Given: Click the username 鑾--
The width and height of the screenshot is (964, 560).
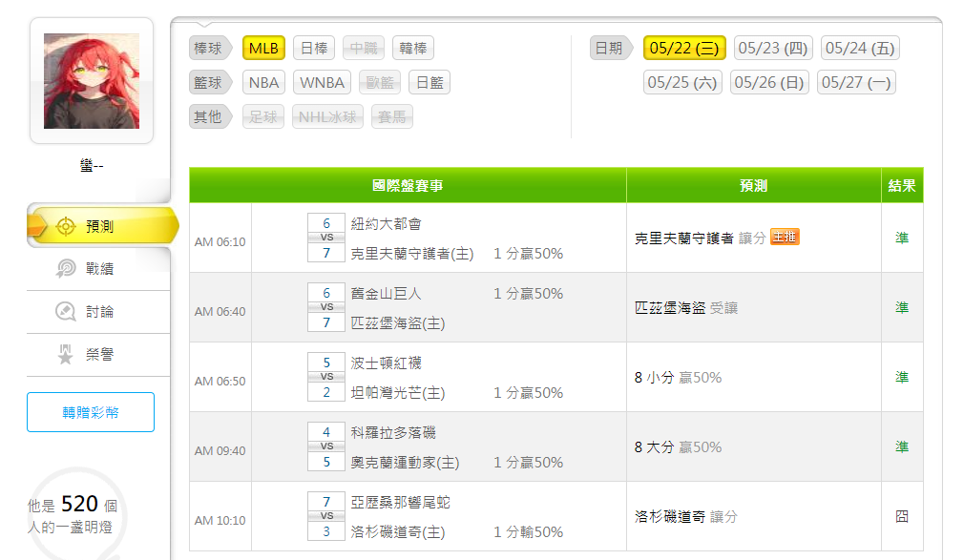Looking at the screenshot, I should click(92, 165).
